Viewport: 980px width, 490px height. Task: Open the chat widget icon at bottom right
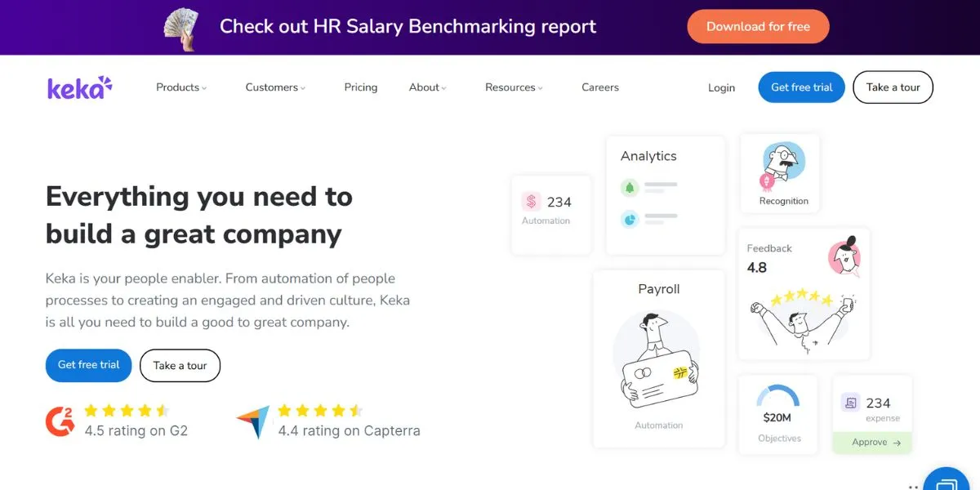click(x=947, y=480)
